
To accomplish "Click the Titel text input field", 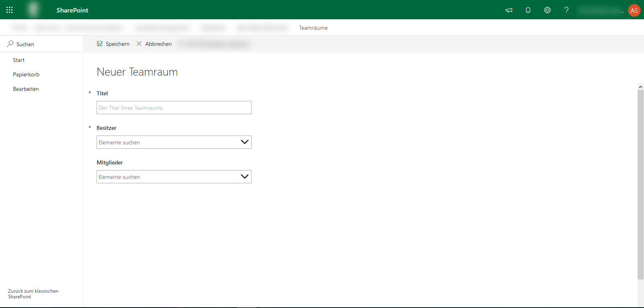I will coord(174,108).
